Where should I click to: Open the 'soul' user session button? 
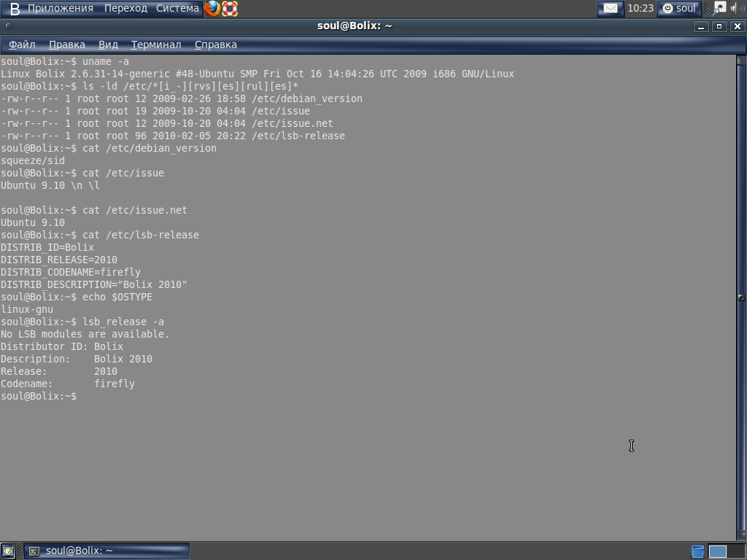point(679,9)
